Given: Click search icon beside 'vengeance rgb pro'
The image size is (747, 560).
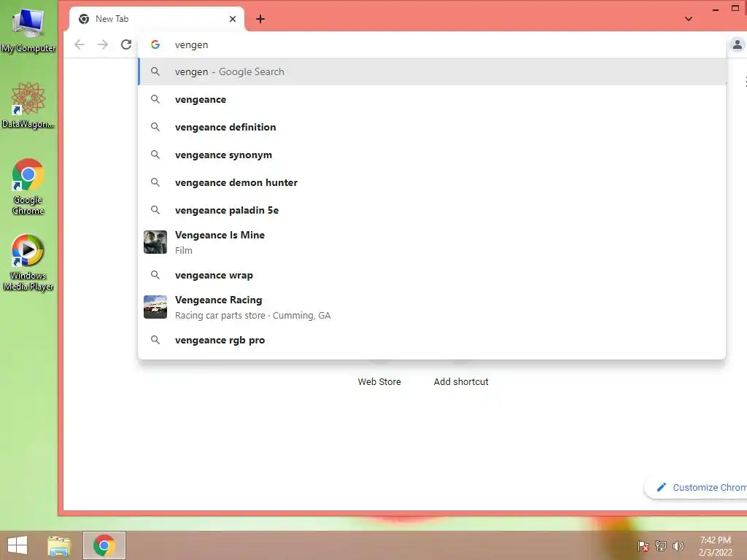Looking at the screenshot, I should (x=155, y=340).
